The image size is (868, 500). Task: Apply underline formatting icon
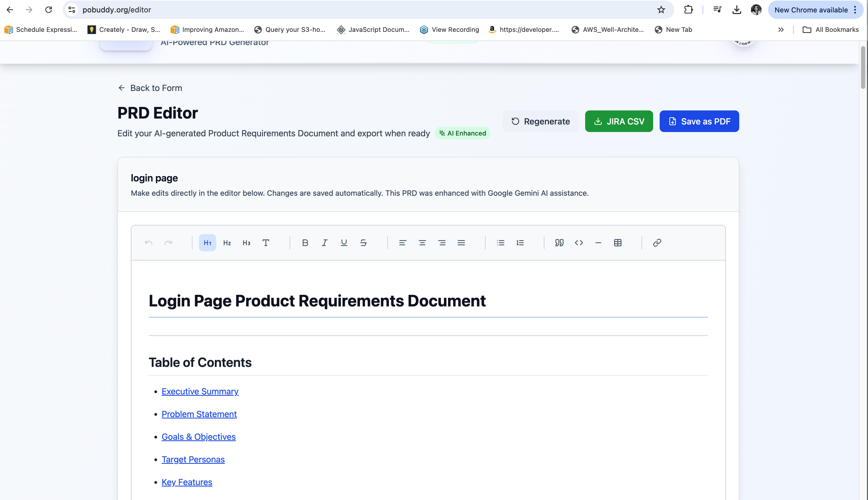tap(344, 243)
